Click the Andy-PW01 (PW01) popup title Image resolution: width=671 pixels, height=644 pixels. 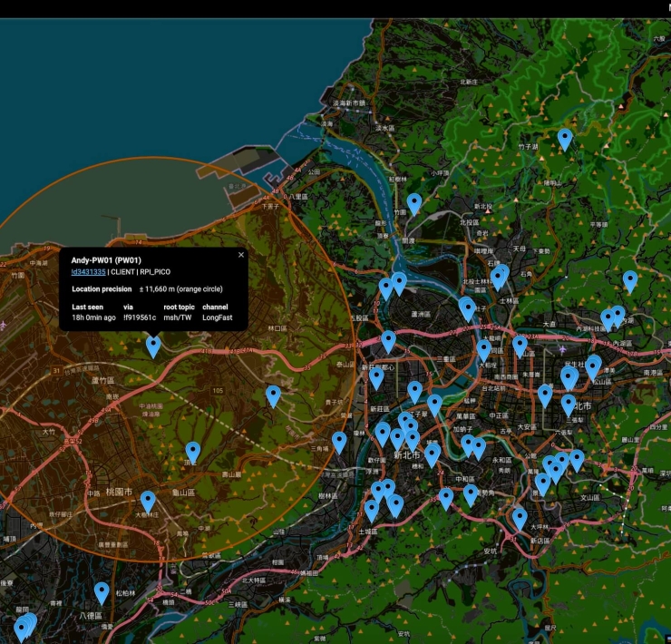pyautogui.click(x=106, y=260)
